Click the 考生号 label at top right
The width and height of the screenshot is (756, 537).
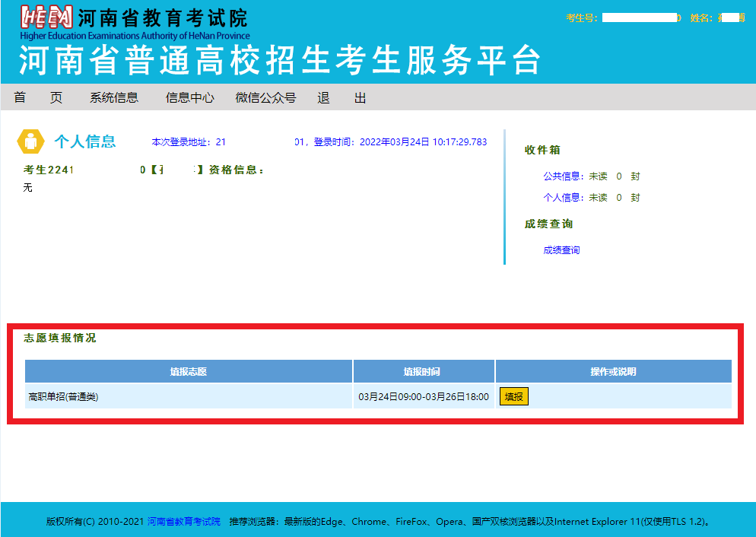tap(582, 18)
